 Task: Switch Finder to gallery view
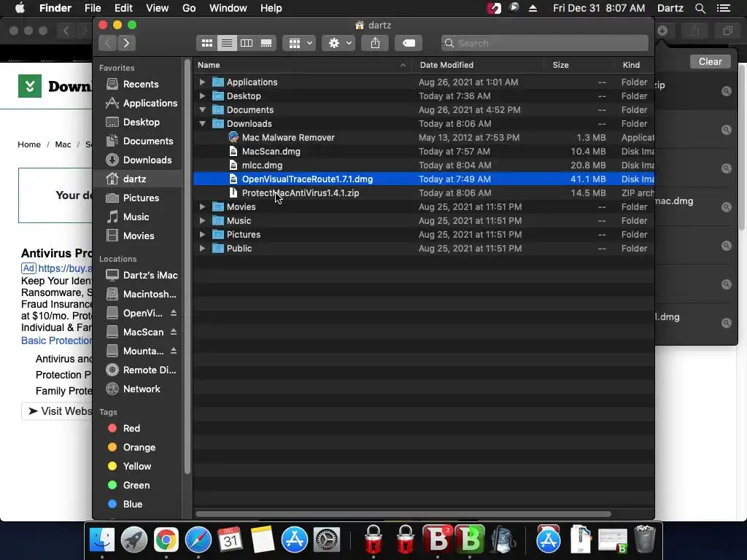266,43
